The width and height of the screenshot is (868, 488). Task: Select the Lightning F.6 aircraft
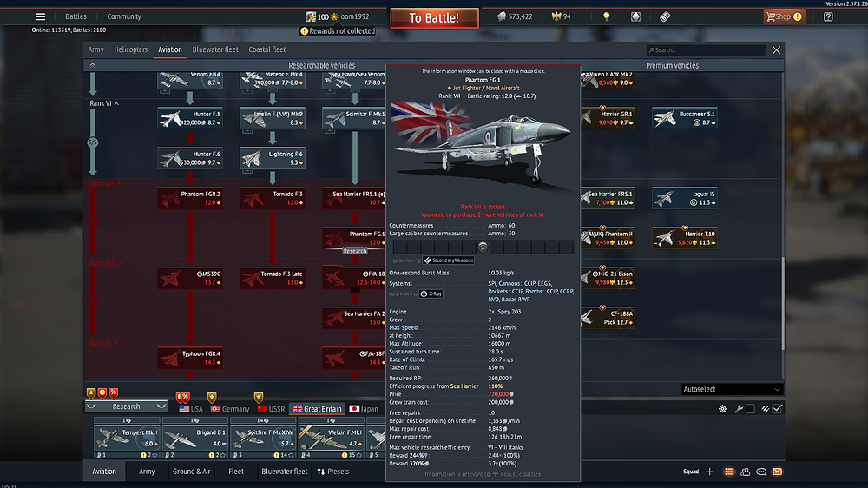click(273, 158)
